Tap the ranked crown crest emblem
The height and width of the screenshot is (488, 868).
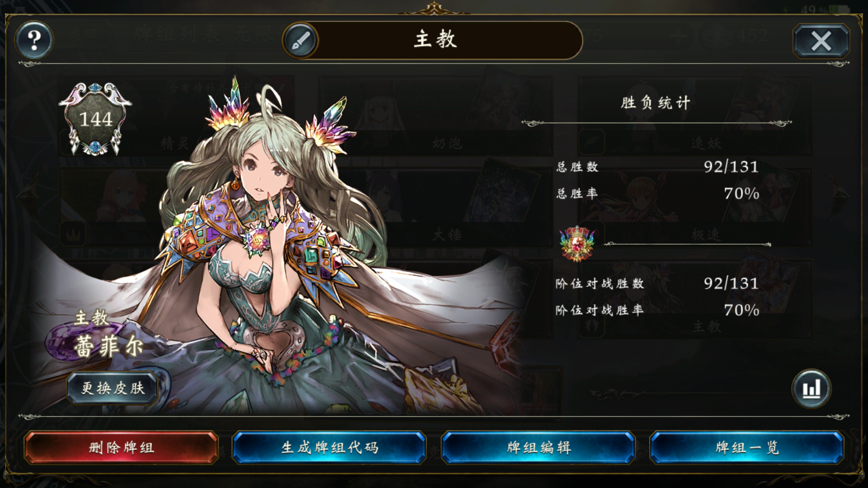pos(577,244)
